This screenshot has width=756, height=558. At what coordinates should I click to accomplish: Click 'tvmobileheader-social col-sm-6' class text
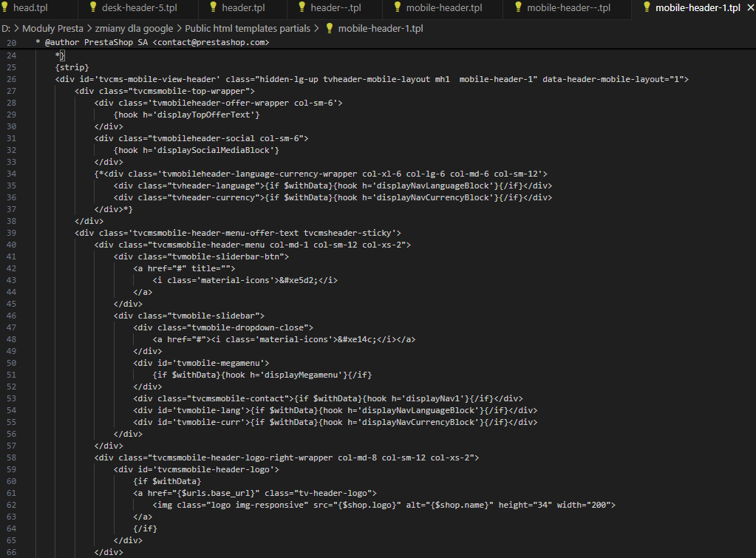[x=228, y=138]
